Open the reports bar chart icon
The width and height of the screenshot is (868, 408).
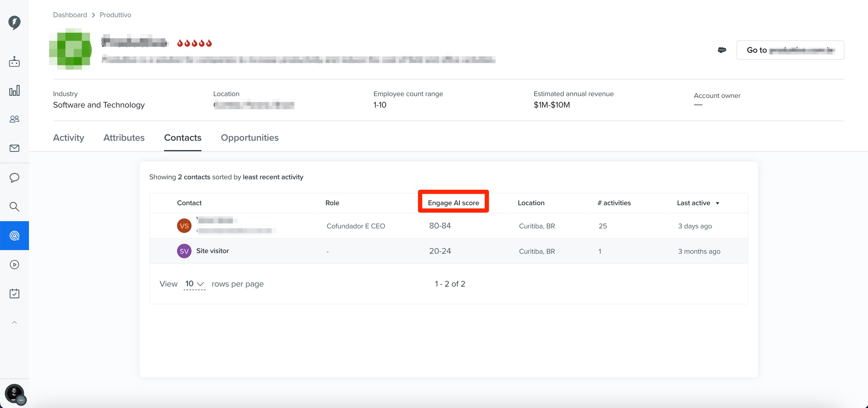click(x=14, y=90)
